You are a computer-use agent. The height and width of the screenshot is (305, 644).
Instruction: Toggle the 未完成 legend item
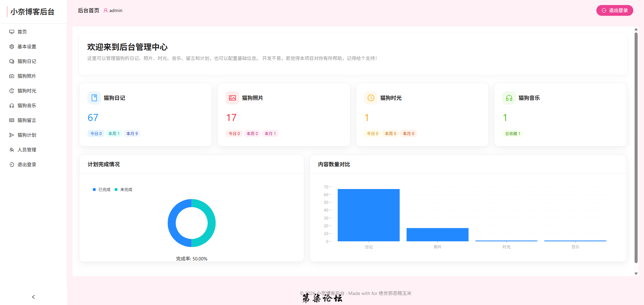(123, 190)
